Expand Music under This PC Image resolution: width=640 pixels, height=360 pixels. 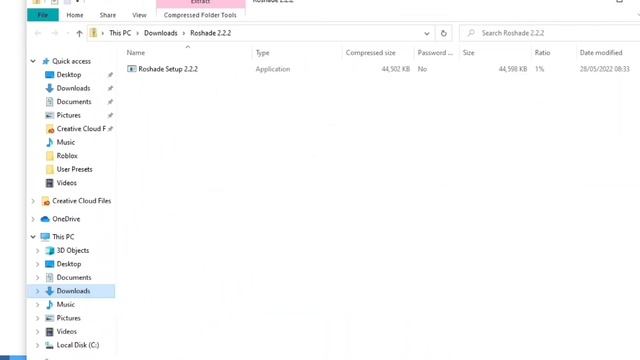click(x=38, y=304)
